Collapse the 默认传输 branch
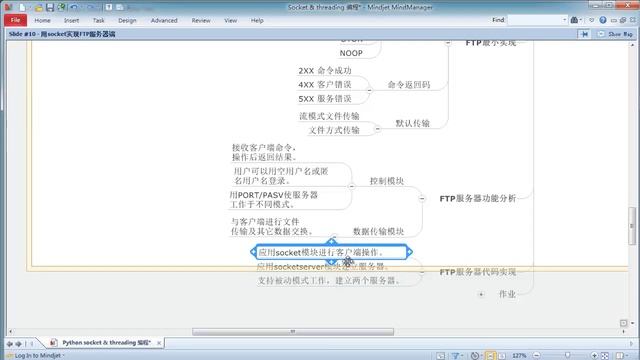Image resolution: width=640 pixels, height=360 pixels. (378, 129)
